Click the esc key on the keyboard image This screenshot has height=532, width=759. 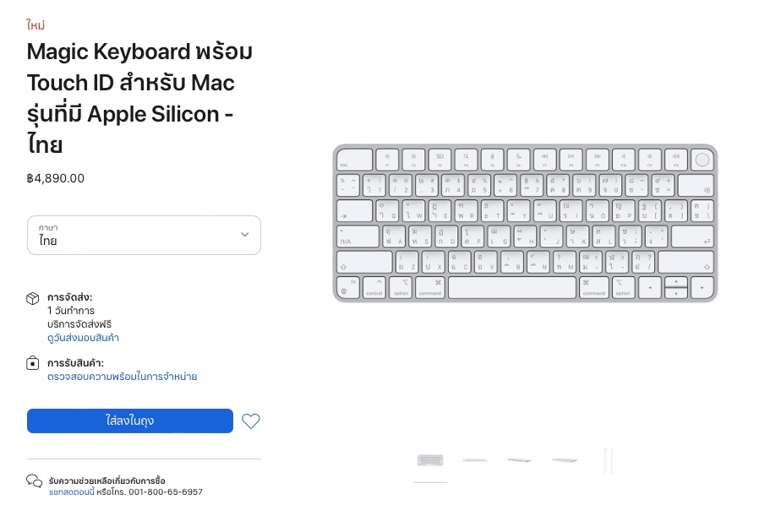click(355, 159)
